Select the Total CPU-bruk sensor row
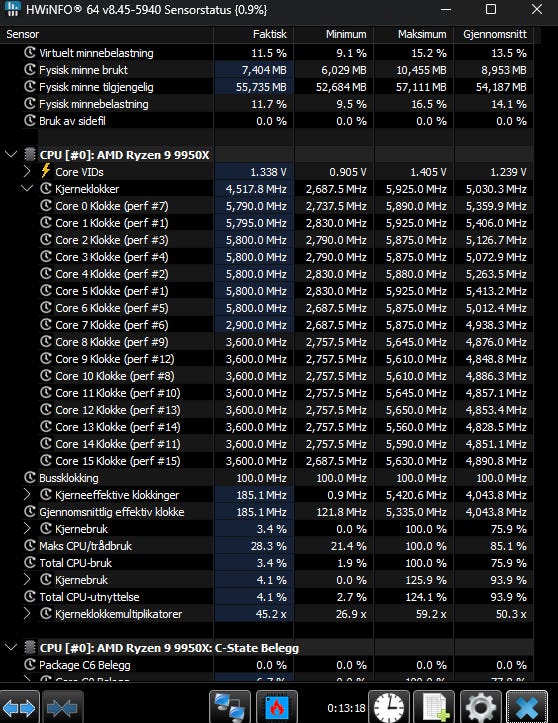 (x=267, y=563)
